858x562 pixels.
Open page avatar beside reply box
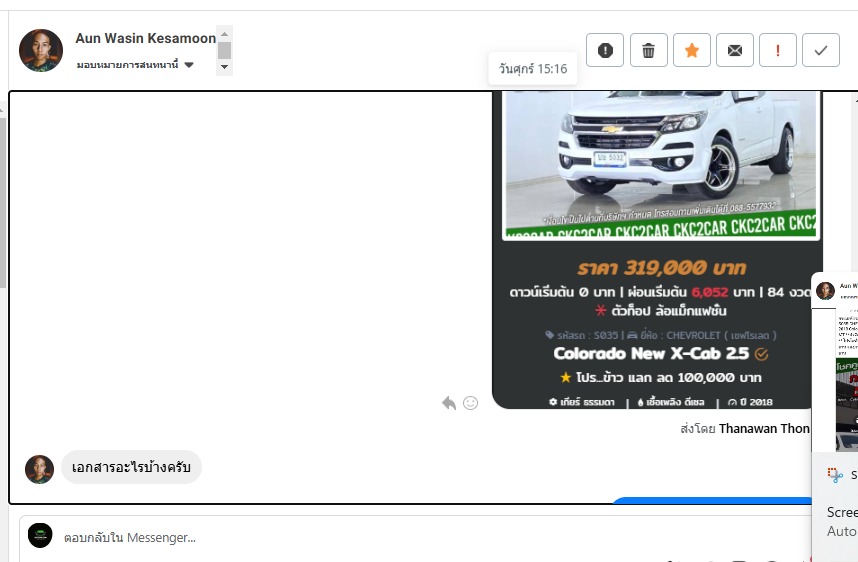click(40, 536)
